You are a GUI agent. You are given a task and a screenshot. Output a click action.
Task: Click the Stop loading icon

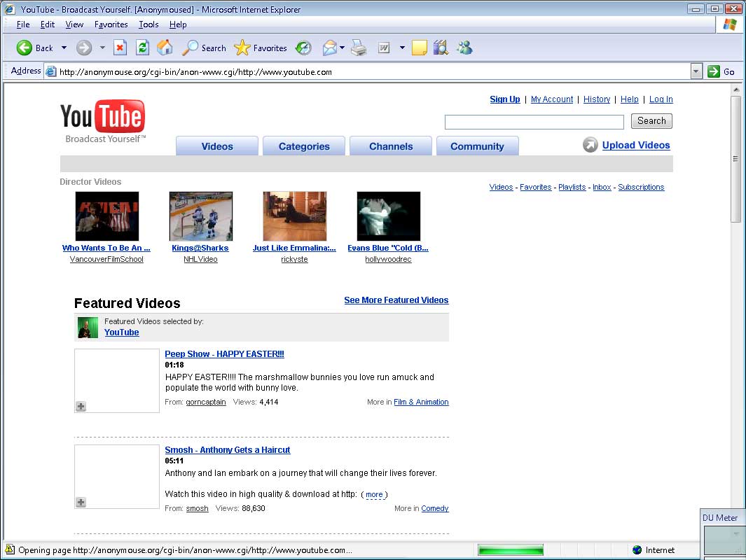(x=120, y=48)
